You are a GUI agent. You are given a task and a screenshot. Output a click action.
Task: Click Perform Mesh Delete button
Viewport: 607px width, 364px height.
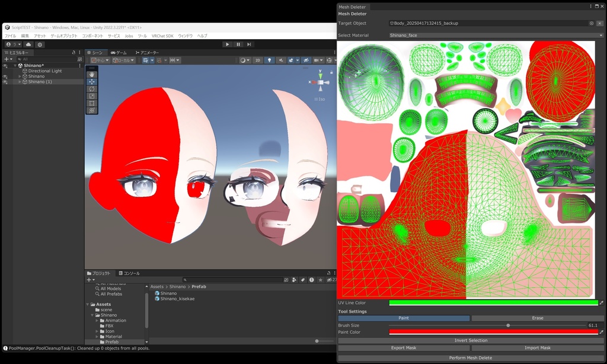(471, 358)
